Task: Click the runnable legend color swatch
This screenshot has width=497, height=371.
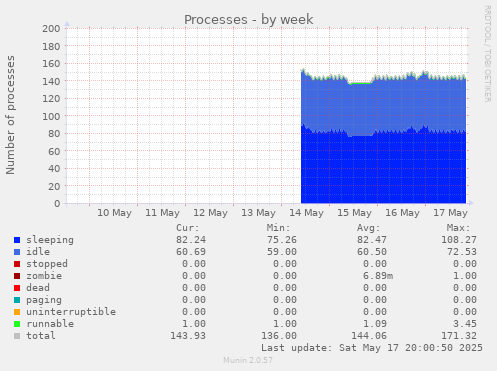Action: point(17,324)
